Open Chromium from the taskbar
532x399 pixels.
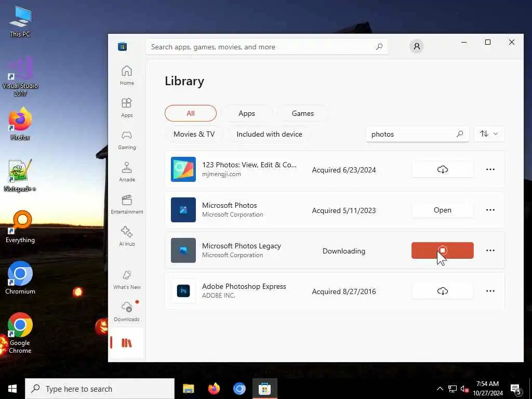[239, 389]
